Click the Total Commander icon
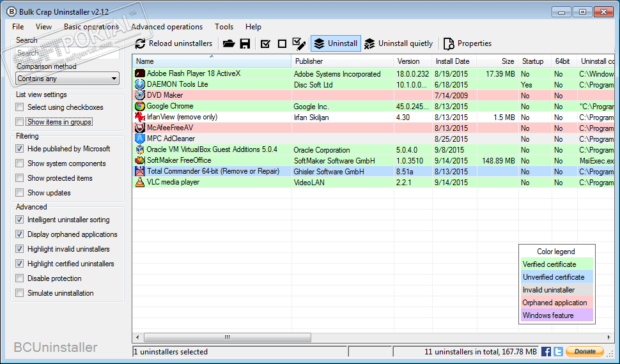Viewport: 620px width, 364px height. coord(139,171)
